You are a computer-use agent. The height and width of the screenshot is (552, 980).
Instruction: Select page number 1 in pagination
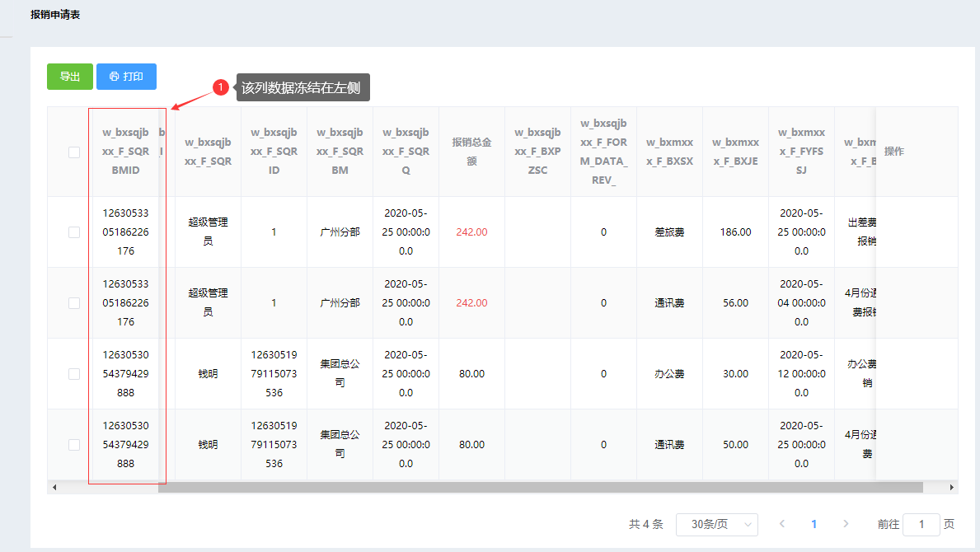814,524
